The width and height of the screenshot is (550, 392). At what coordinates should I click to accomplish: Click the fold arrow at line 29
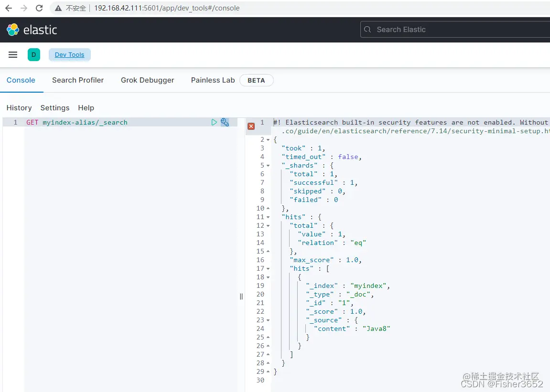(268, 371)
